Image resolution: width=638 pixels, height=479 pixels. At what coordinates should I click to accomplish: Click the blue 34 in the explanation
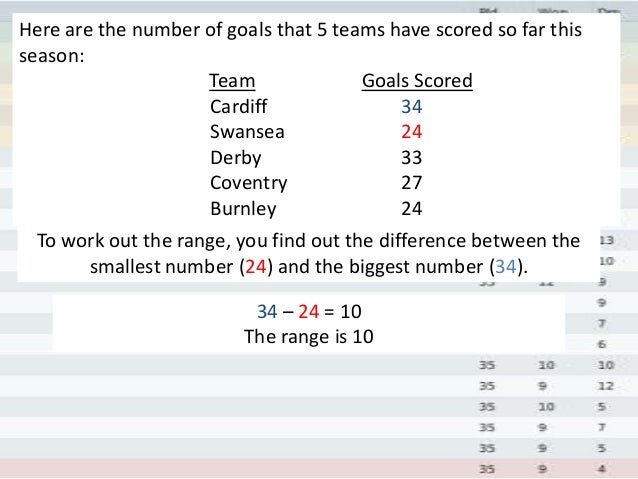(506, 267)
